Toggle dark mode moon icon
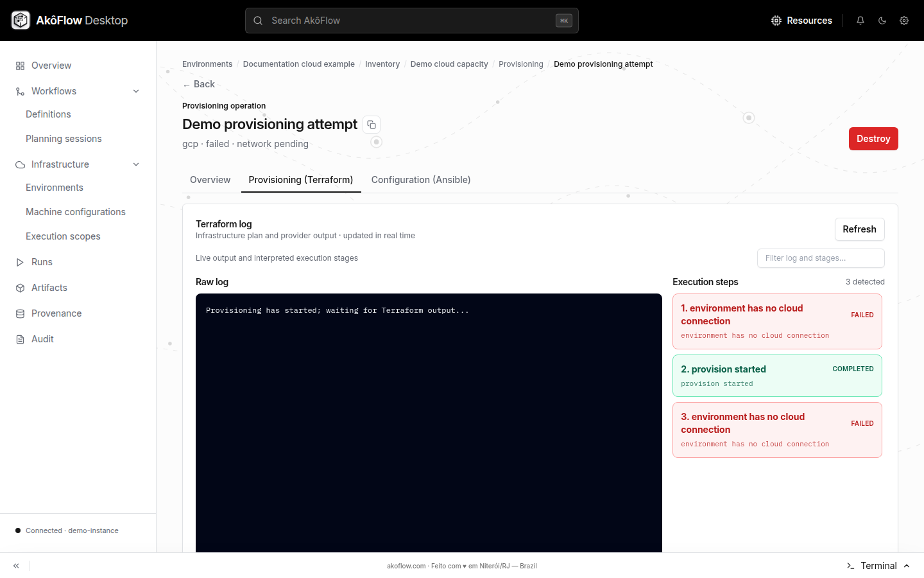924x578 pixels. tap(882, 21)
